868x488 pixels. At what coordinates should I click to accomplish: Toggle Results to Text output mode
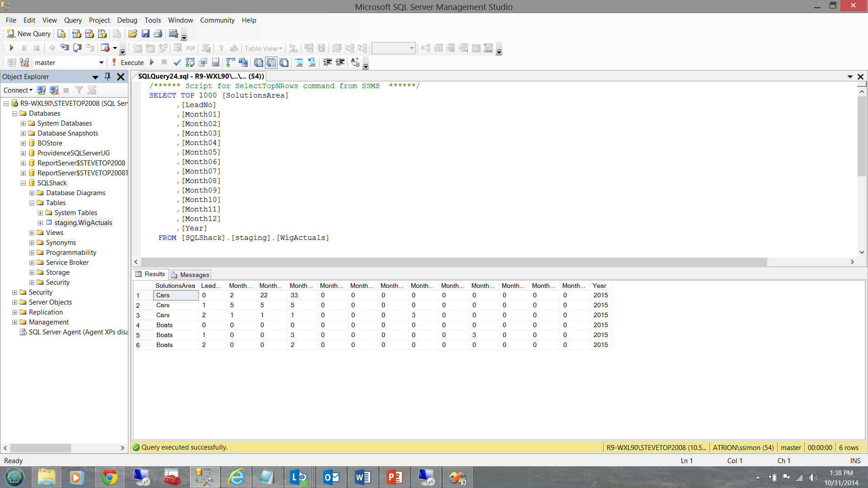point(258,62)
